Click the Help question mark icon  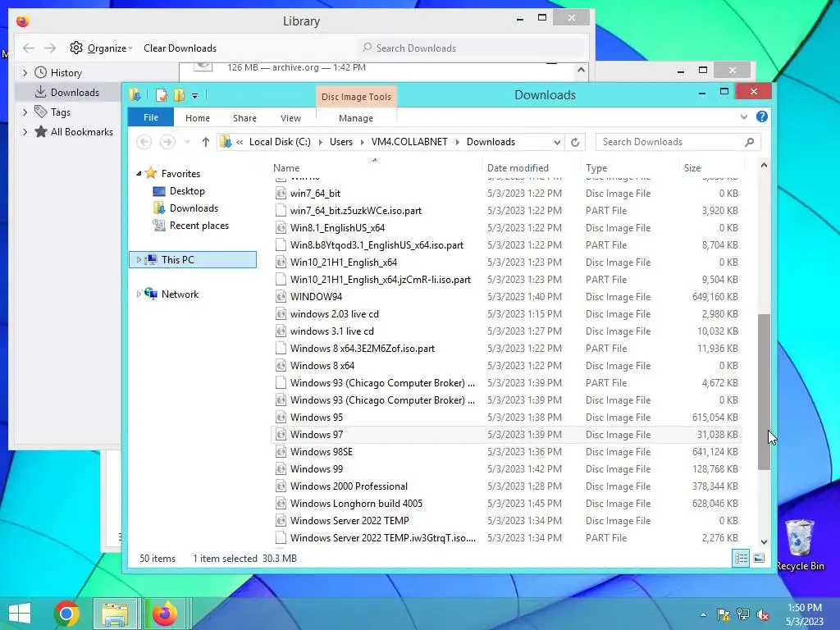coord(761,116)
